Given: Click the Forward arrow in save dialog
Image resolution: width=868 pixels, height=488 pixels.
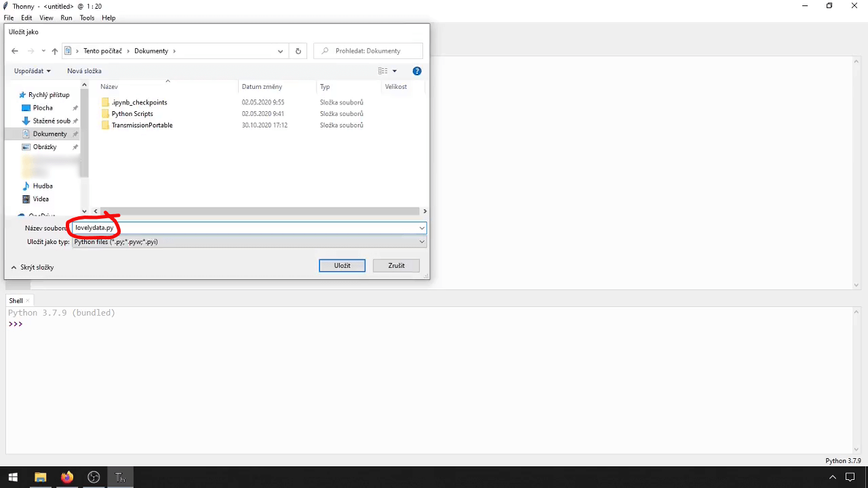Looking at the screenshot, I should click(x=31, y=51).
